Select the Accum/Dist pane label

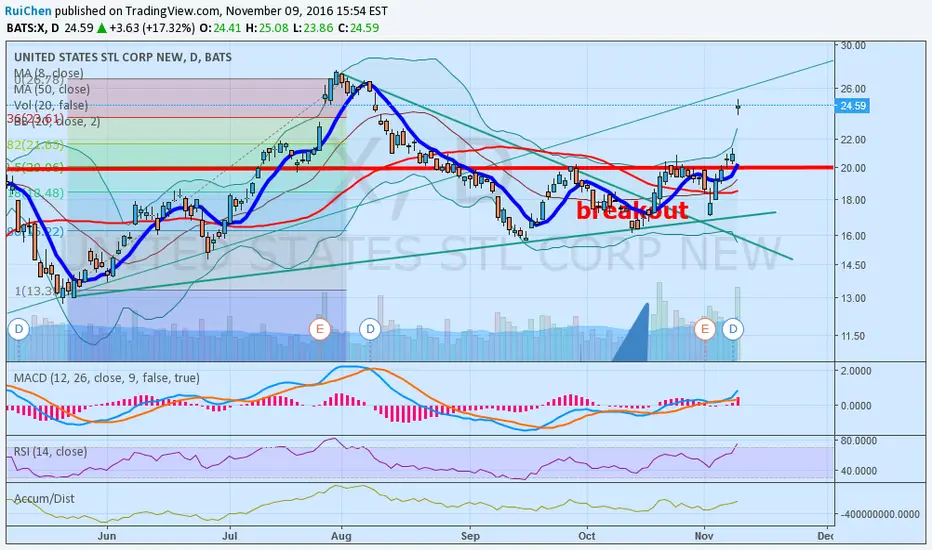pyautogui.click(x=45, y=498)
